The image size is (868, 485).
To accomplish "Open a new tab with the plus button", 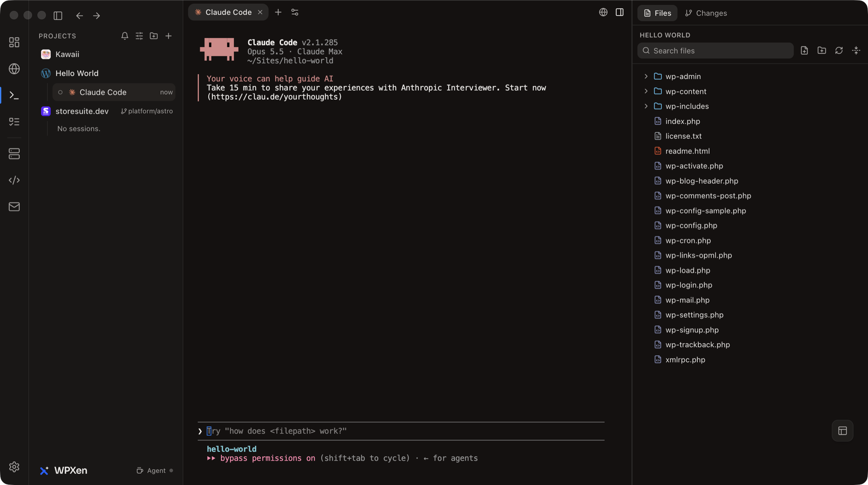I will 278,12.
